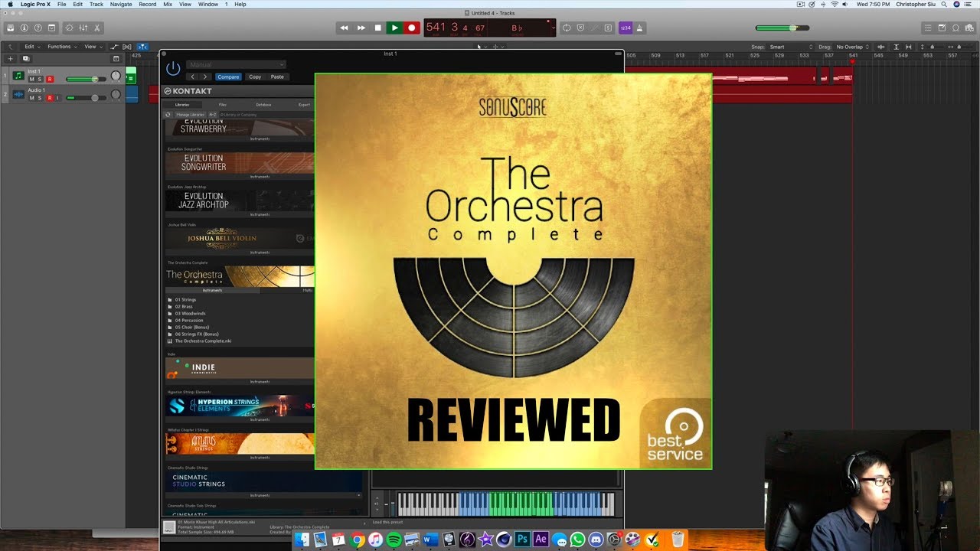Open the 04 Percussion folder
Viewport: 980px width, 551px height.
[x=189, y=321]
